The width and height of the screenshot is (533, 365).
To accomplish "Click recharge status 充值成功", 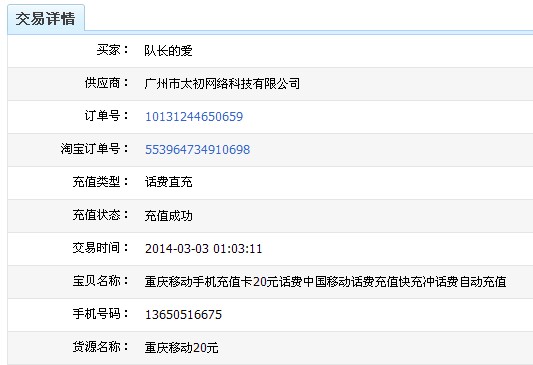I will [x=169, y=215].
